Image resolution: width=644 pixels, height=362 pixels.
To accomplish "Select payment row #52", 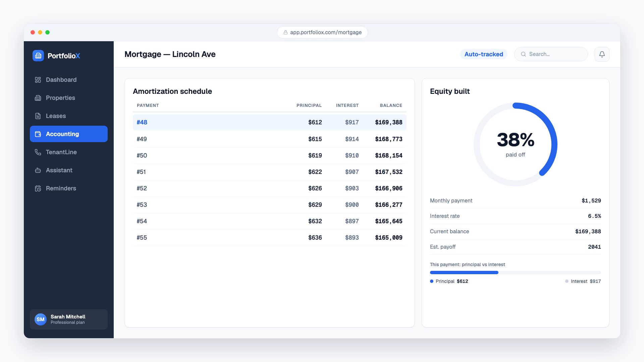I will click(x=270, y=188).
